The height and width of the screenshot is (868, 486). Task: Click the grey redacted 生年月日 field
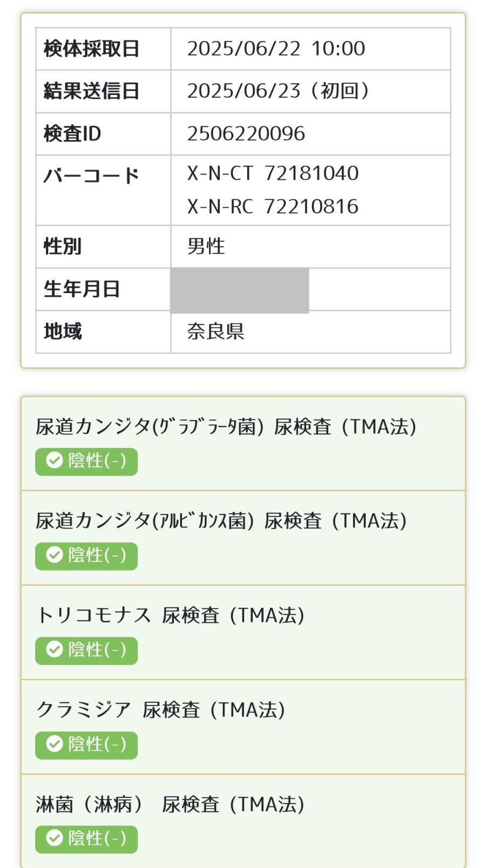240,290
